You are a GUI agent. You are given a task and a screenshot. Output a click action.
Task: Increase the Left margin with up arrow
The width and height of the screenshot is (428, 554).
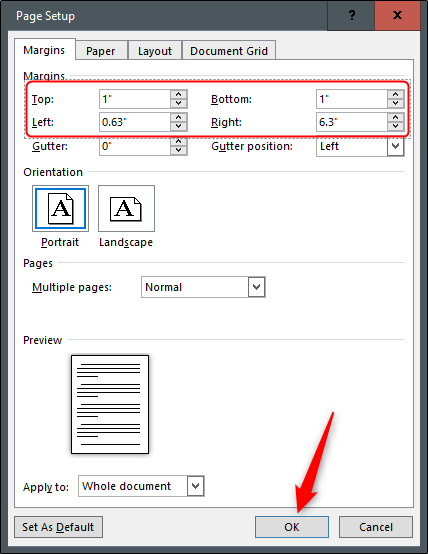coord(178,118)
